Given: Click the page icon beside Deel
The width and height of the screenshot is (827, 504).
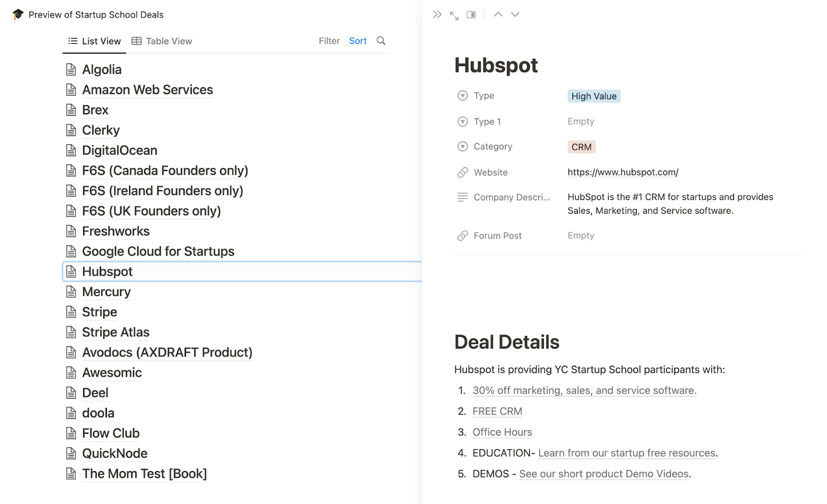Looking at the screenshot, I should click(x=71, y=393).
